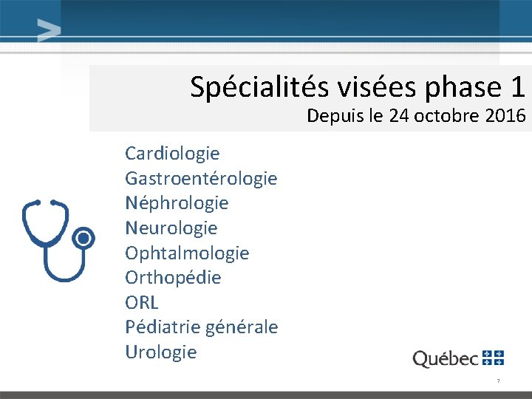Select the 'Ophtalmologie' line
This screenshot has height=399, width=532.
[187, 253]
